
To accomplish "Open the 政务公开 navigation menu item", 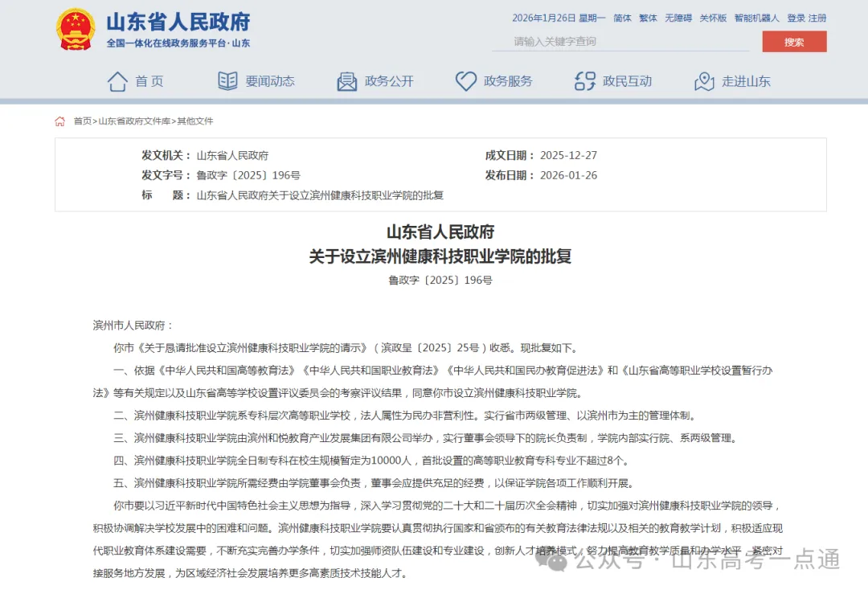I will 389,81.
